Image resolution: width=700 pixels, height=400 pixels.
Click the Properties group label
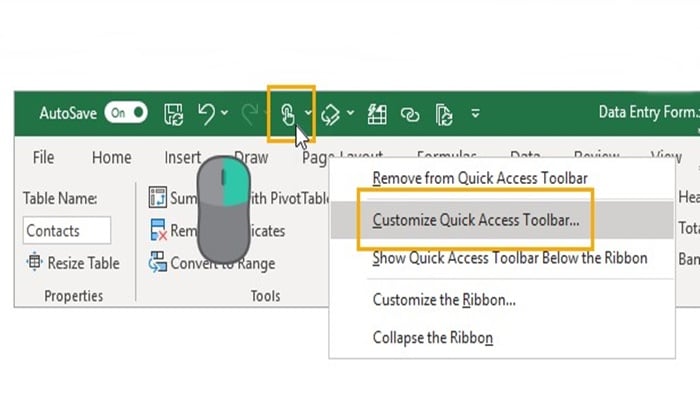74,296
